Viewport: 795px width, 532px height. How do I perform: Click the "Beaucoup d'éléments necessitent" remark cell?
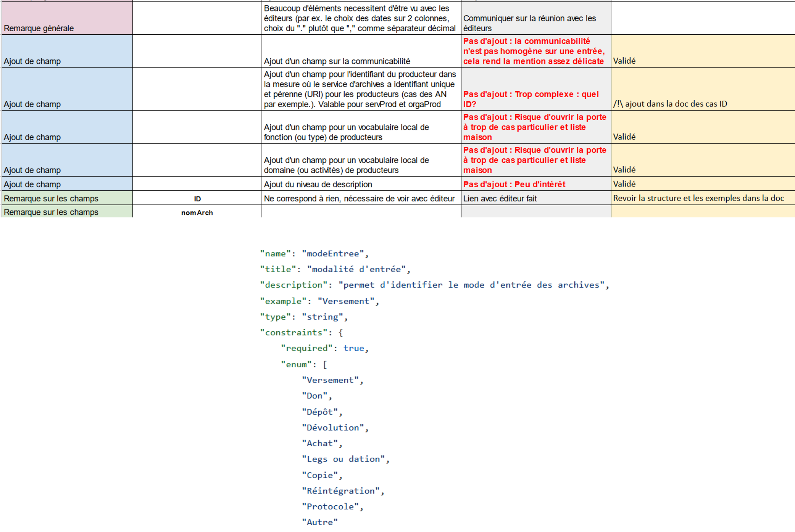361,18
